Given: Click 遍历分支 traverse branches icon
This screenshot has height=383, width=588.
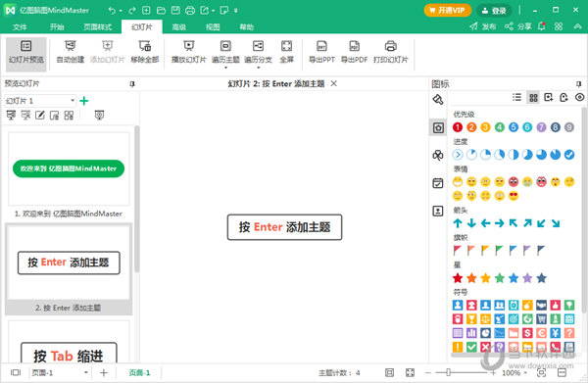Looking at the screenshot, I should [x=258, y=51].
